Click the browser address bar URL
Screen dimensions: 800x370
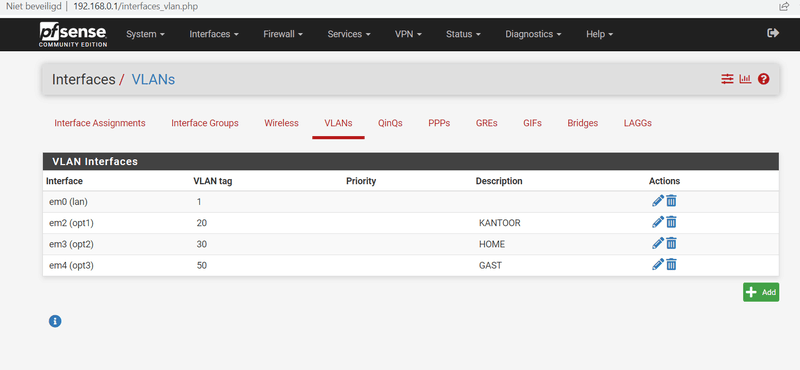coord(136,7)
